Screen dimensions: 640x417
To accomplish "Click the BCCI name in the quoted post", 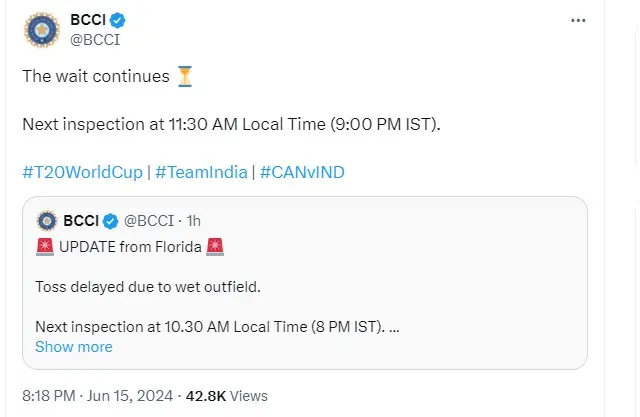I will click(x=80, y=220).
